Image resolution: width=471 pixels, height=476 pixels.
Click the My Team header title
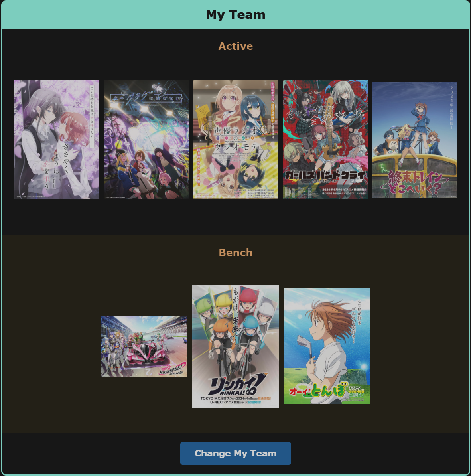tap(235, 15)
